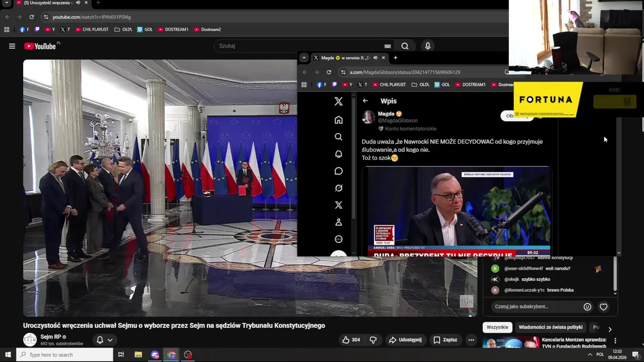The image size is (644, 362).
Task: Click the Udostępnij share button
Action: coord(405,340)
